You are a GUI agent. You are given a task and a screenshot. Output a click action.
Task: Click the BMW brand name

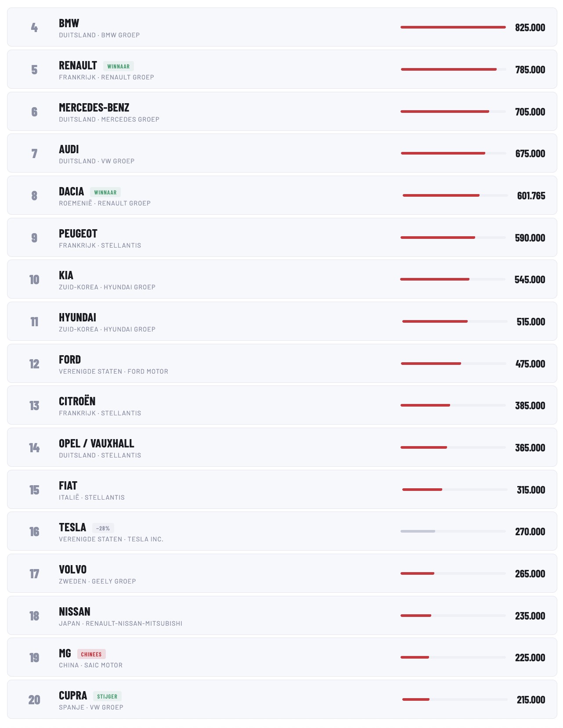pos(69,23)
